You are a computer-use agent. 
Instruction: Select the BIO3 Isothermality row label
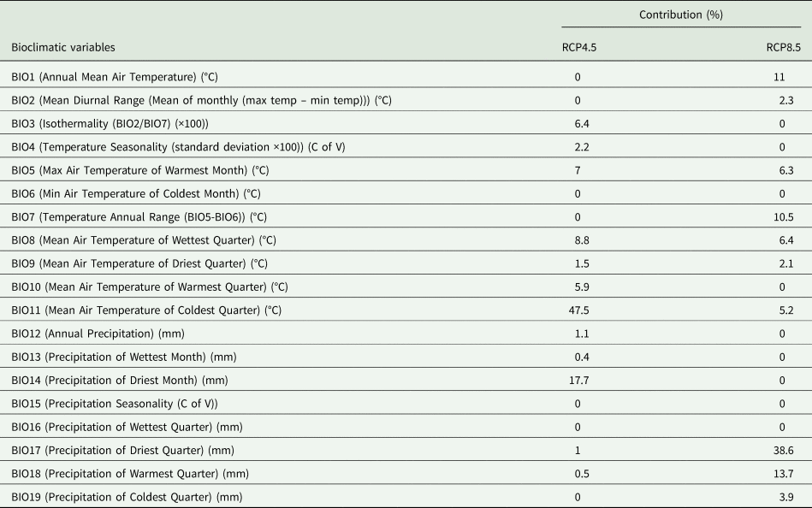point(110,123)
